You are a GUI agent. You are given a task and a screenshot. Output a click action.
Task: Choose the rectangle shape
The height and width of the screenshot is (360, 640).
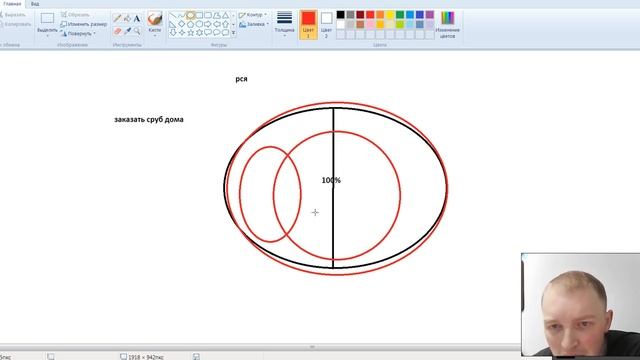[199, 16]
